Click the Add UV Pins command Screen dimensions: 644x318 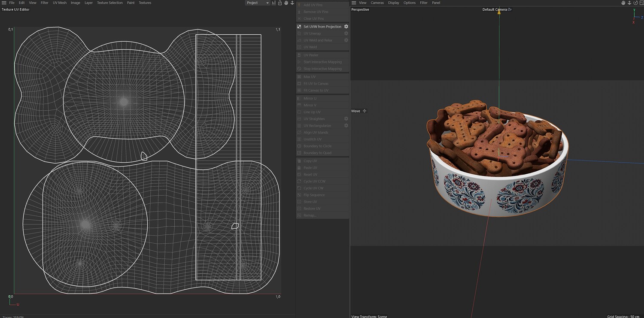(x=322, y=5)
